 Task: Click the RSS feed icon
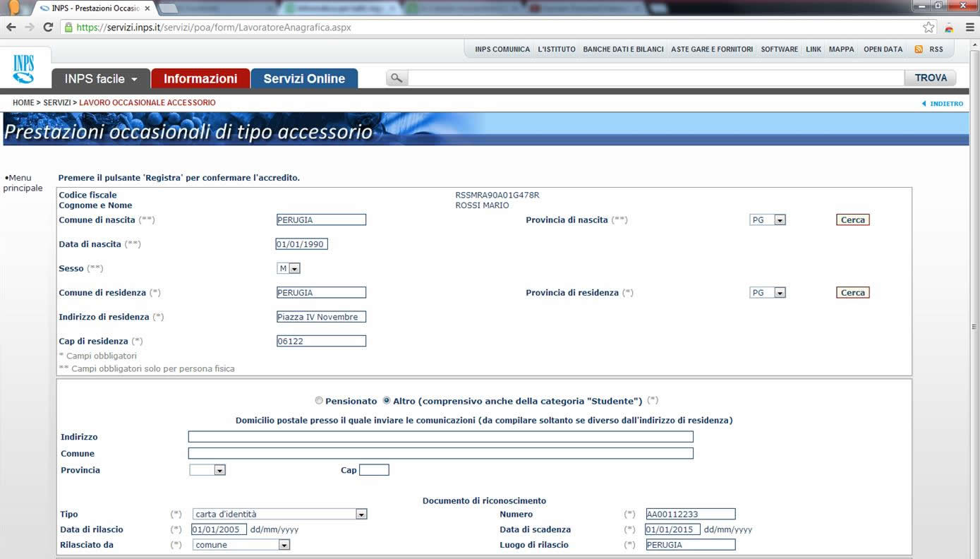pyautogui.click(x=919, y=49)
